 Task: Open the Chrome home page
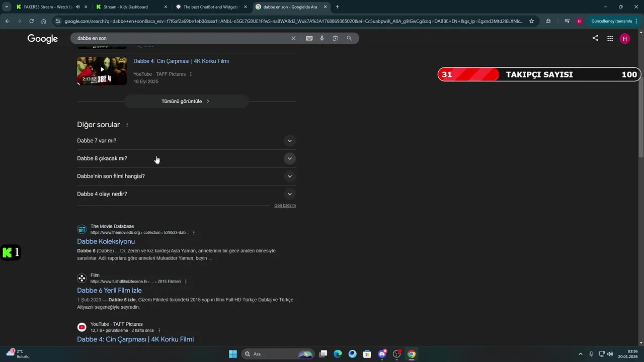44,21
